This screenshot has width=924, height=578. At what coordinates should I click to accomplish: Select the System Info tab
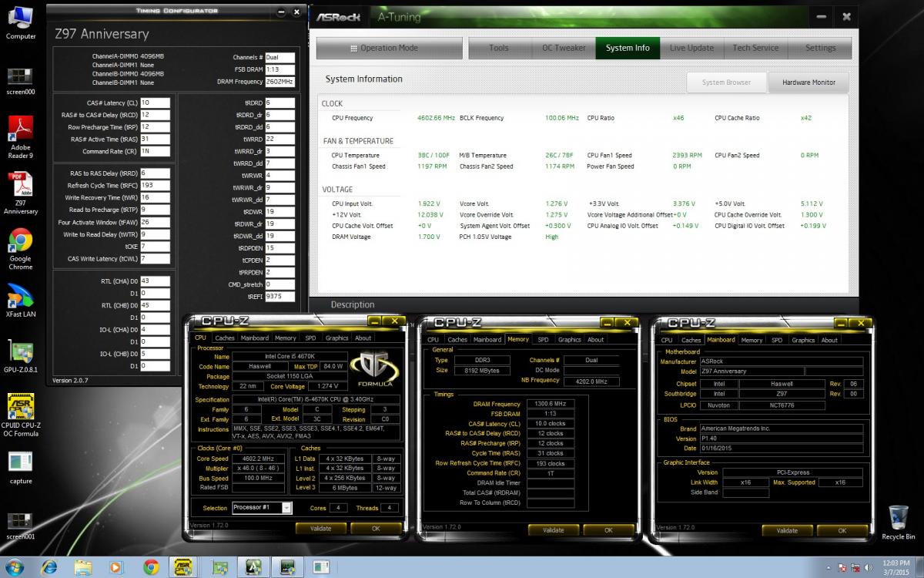628,48
